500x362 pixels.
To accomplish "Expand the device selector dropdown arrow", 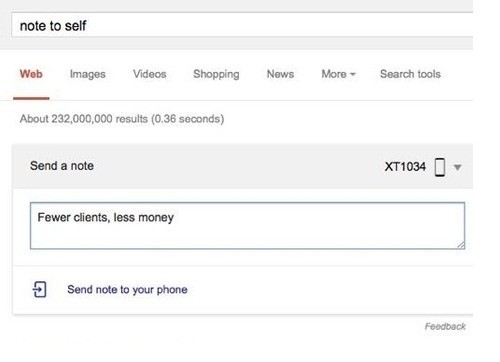I will coord(458,167).
